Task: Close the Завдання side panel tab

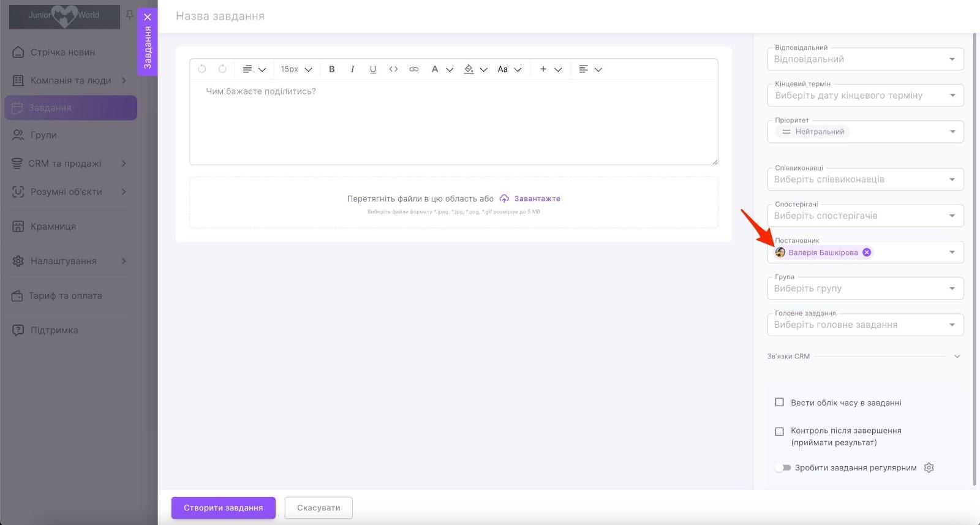Action: click(x=148, y=17)
